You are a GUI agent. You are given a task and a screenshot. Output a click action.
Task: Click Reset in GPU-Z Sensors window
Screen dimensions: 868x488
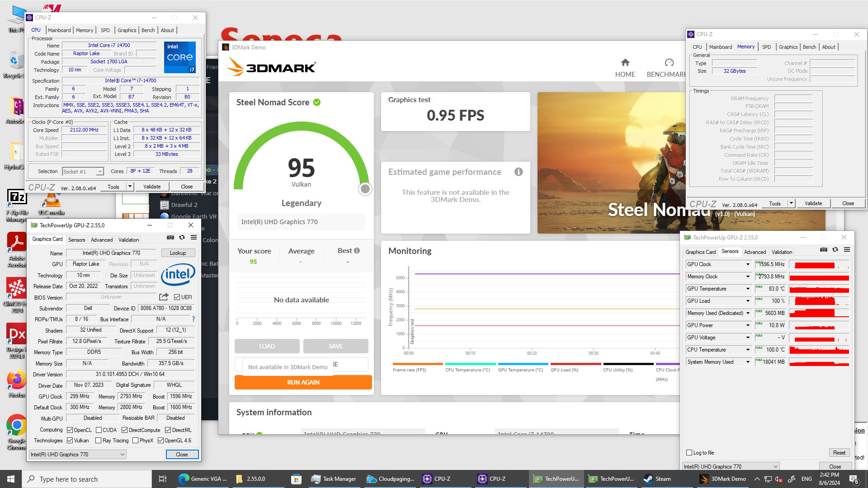[x=839, y=452]
